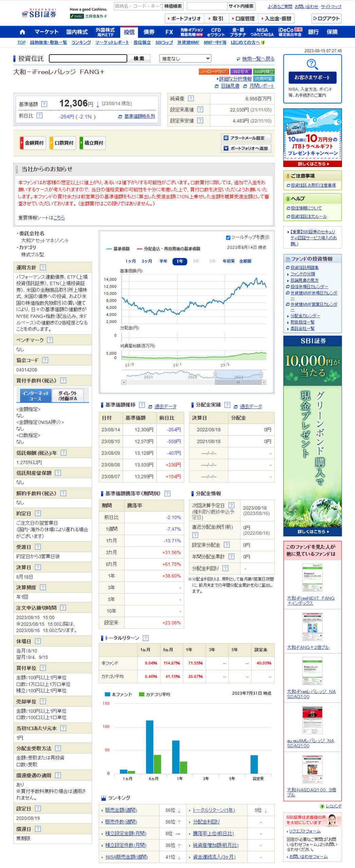Open the 国内株式 navigation menu
Viewport: 355px width, 868px height.
(x=77, y=32)
